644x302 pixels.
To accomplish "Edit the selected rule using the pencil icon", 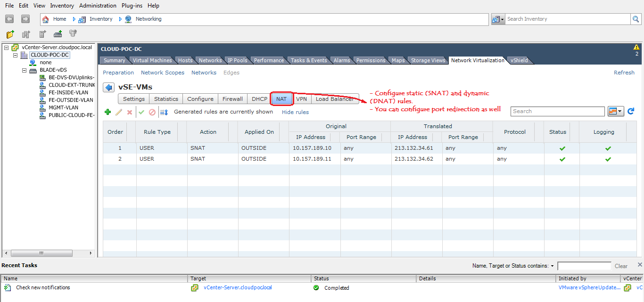I will [x=118, y=112].
